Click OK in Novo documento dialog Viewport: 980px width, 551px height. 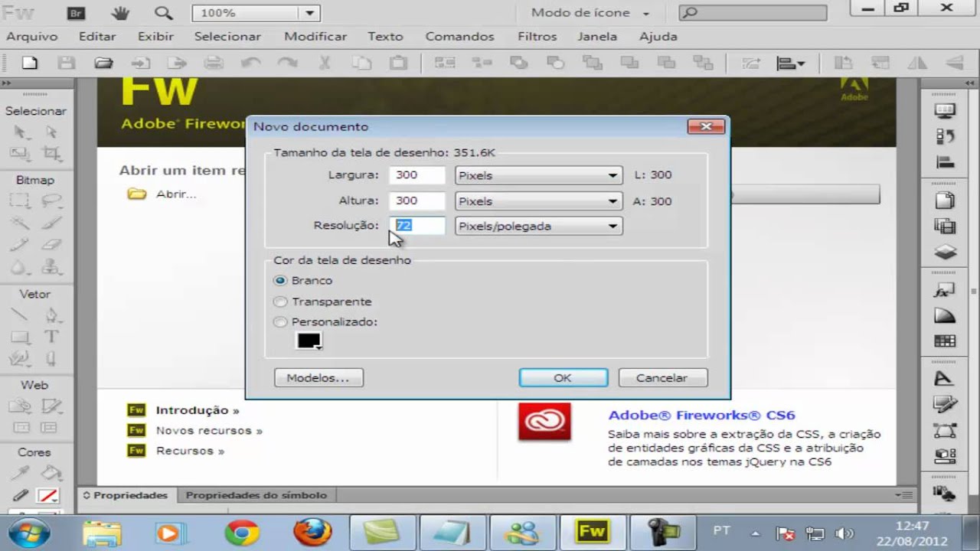click(563, 378)
